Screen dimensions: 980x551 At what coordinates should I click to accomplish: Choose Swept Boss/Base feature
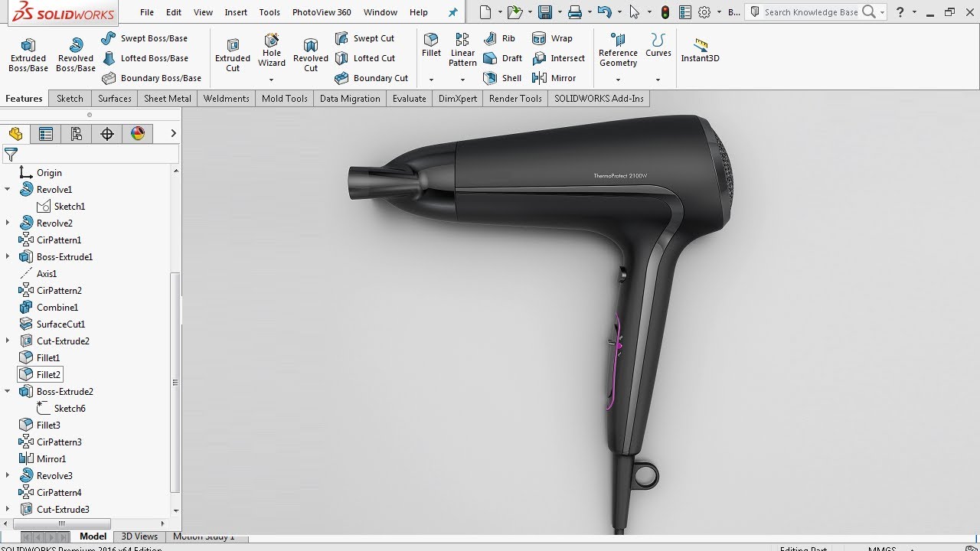[145, 38]
